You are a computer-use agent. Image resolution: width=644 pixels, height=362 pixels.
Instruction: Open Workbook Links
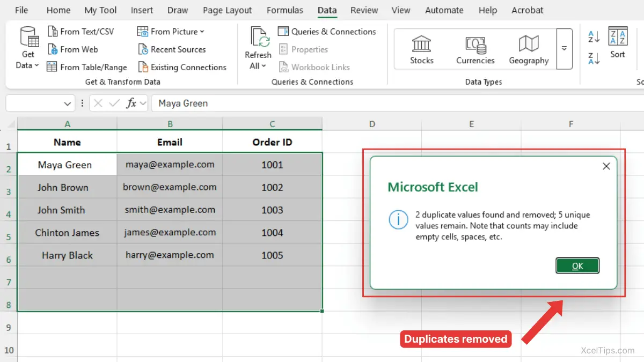click(x=314, y=67)
